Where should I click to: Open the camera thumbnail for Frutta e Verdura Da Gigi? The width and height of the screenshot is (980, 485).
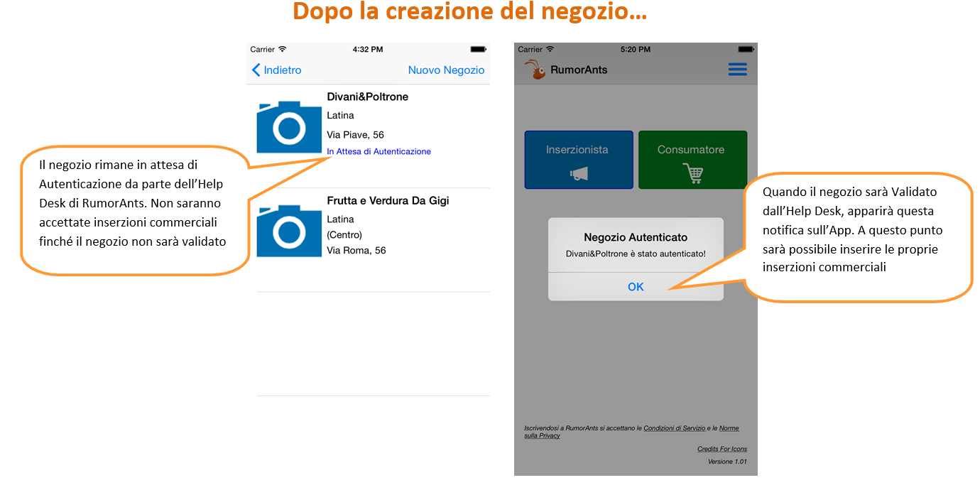tap(289, 231)
